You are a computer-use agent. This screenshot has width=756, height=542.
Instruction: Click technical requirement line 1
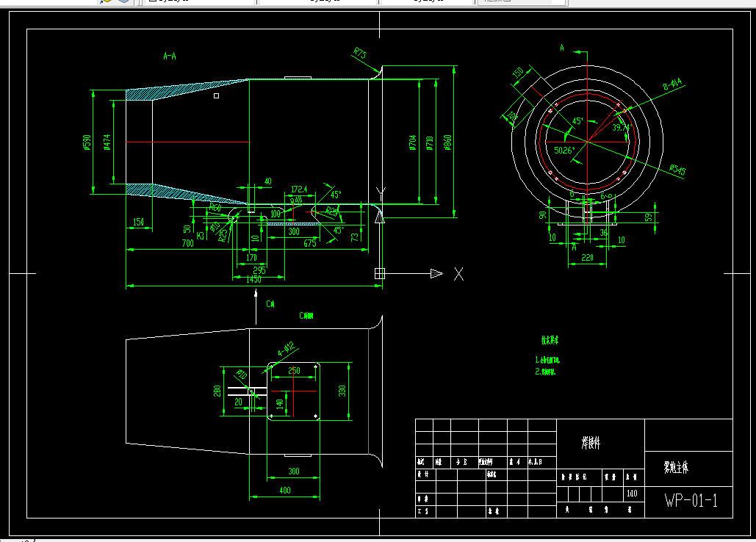pos(547,360)
